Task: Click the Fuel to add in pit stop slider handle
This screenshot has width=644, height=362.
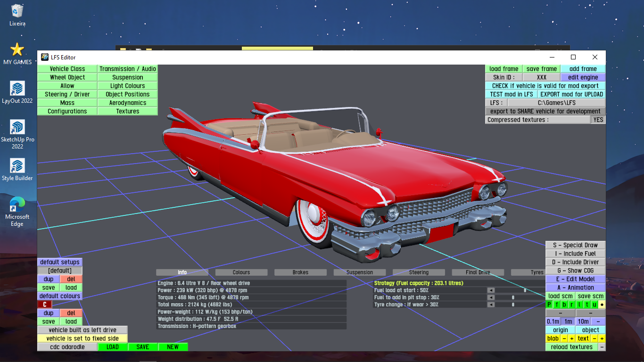Action: pos(513,297)
